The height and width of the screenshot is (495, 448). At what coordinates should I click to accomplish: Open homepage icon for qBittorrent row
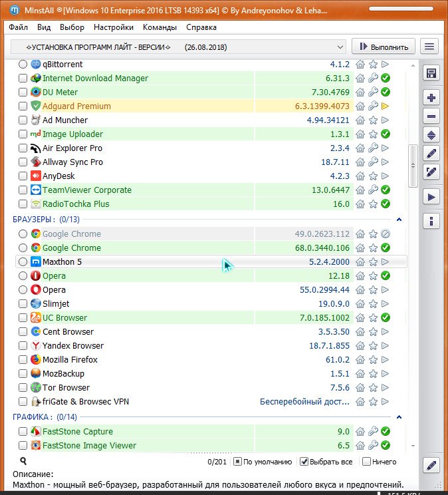[360, 65]
